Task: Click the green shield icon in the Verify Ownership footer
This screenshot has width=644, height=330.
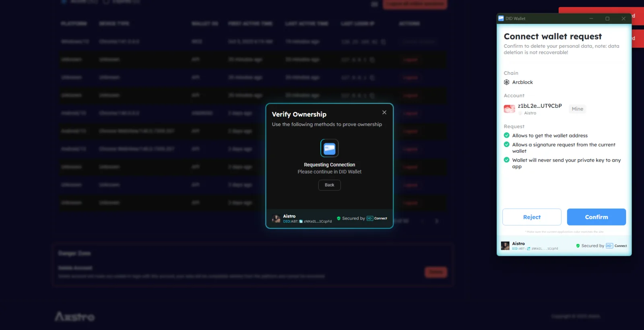Action: 339,219
